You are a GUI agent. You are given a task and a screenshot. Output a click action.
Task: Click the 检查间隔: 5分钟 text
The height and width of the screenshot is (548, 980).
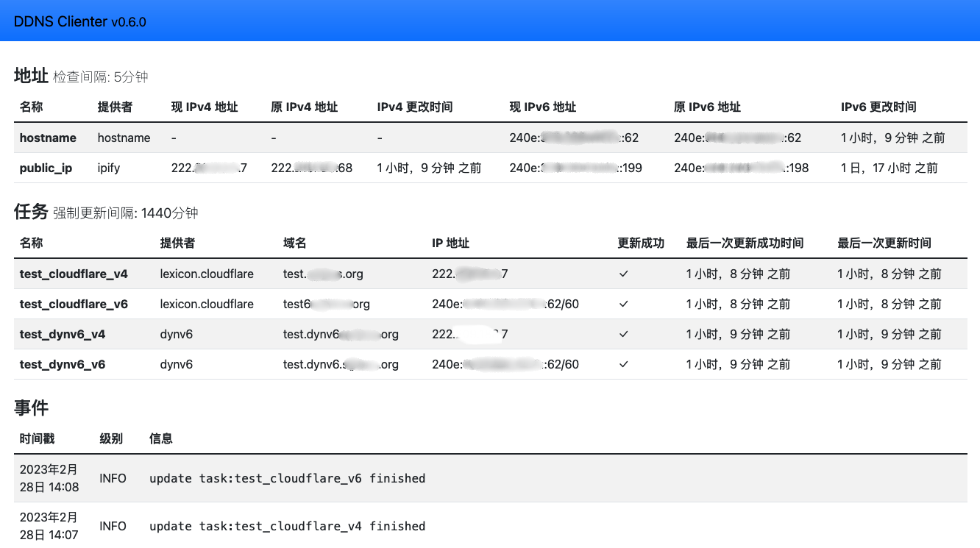(101, 77)
